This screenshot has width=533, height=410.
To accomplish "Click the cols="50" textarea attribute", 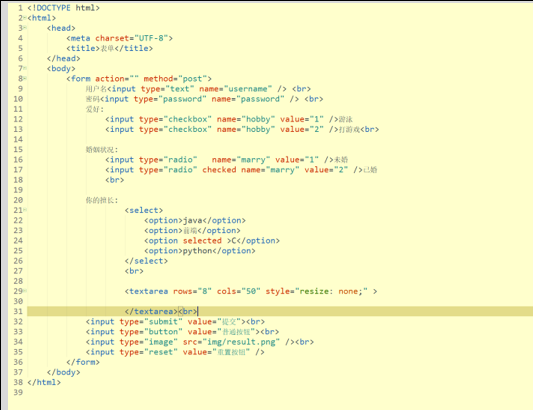I will (238, 291).
